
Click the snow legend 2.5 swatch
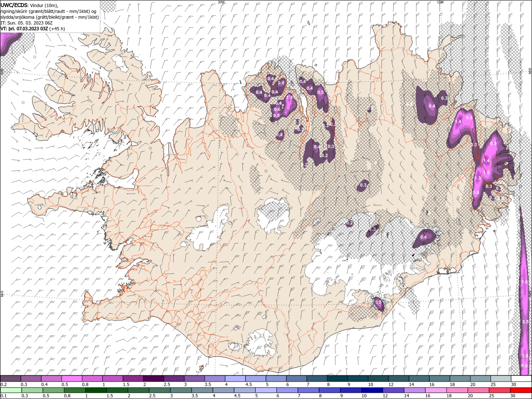pyautogui.click(x=173, y=379)
